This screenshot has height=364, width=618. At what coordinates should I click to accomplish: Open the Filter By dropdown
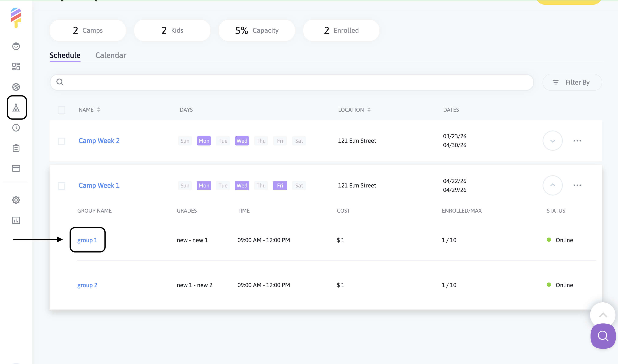[x=572, y=82]
